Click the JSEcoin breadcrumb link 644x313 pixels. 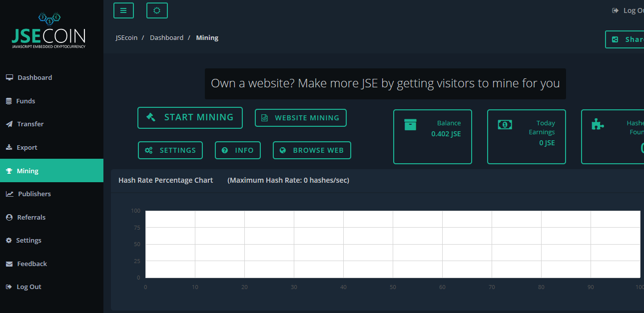126,37
